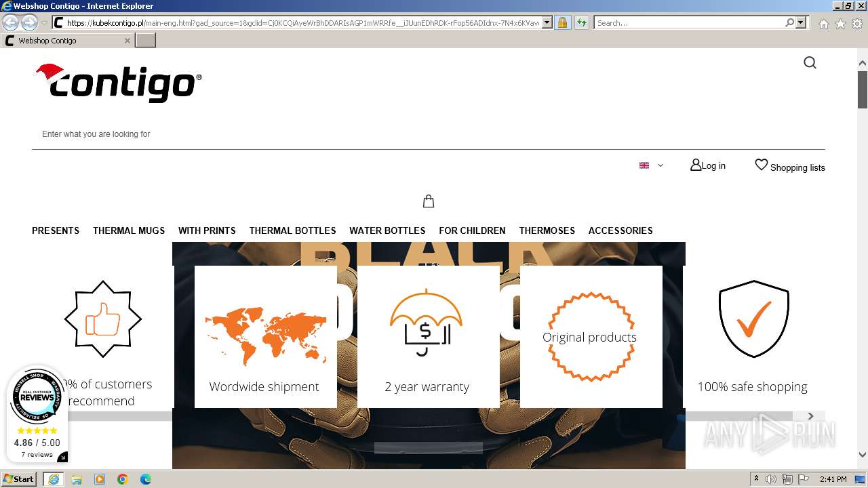Advance carousel with right arrow
Viewport: 868px width, 488px height.
click(810, 416)
